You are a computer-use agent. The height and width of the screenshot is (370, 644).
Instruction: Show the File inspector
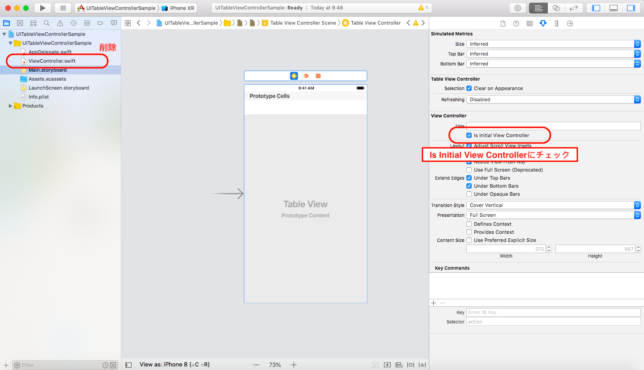[x=503, y=23]
